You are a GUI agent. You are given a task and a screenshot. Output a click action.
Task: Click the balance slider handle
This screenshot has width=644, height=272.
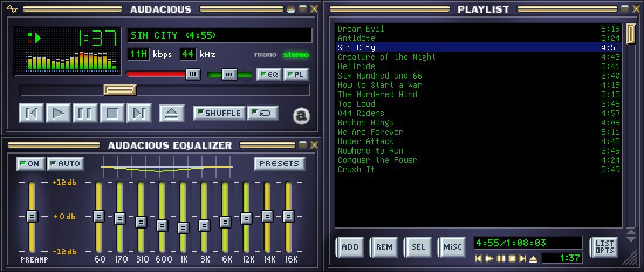[229, 74]
